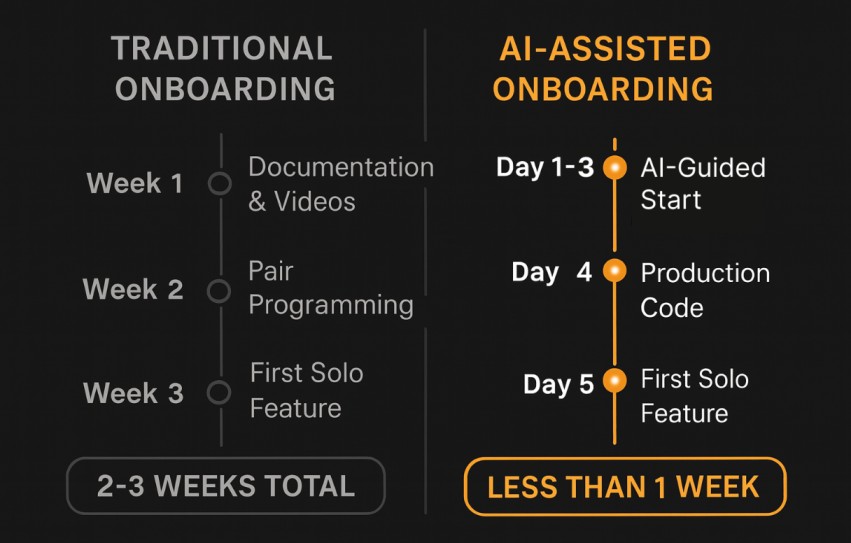Click the orange "AI-ASSISTED ONBOARDING" heading

coord(603,68)
